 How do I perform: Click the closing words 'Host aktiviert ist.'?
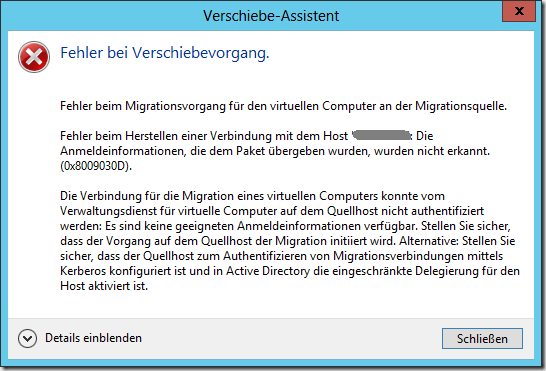tap(104, 286)
